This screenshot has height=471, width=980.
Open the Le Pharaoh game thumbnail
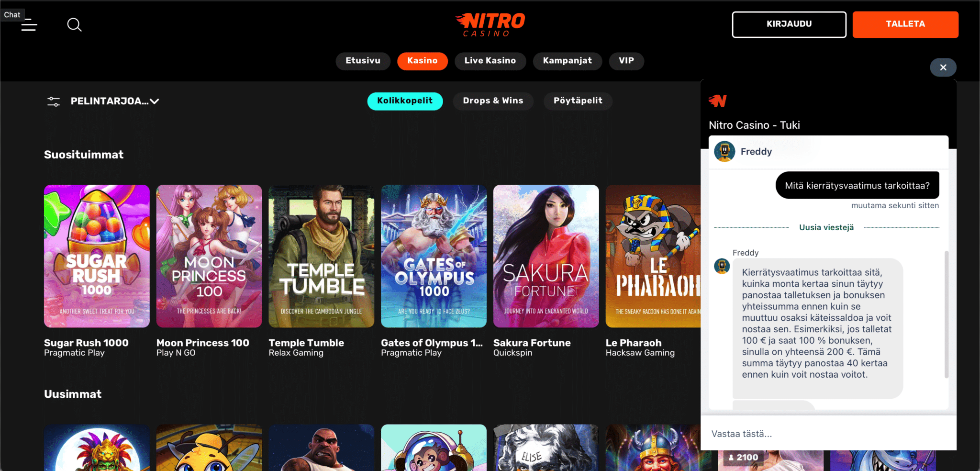tap(653, 256)
